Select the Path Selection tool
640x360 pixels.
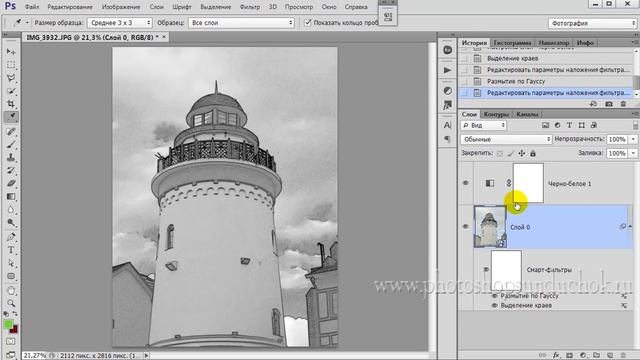point(11,263)
